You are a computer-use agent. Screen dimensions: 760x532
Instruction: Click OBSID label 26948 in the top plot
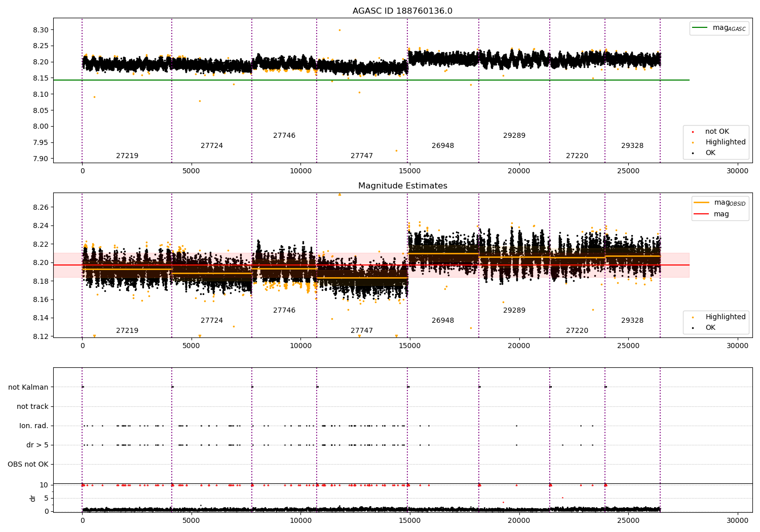click(x=443, y=146)
